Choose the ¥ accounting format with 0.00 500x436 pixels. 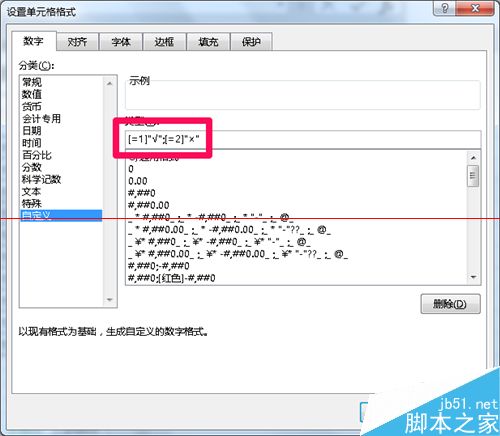[x=297, y=254]
